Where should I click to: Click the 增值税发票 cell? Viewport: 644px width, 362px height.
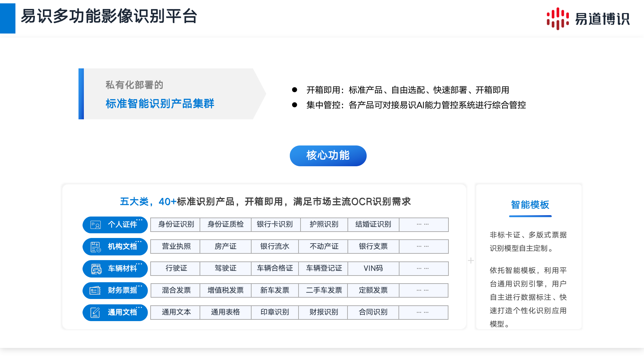(x=225, y=290)
